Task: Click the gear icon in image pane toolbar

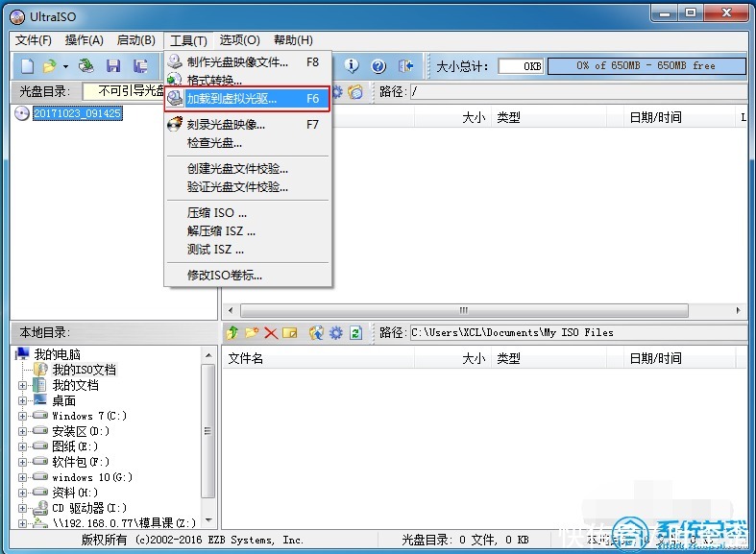Action: (337, 91)
